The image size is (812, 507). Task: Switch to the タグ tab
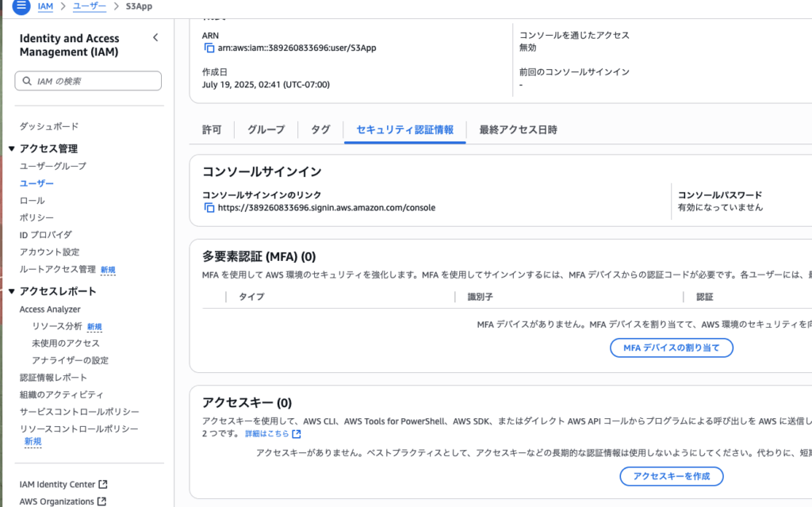[320, 129]
